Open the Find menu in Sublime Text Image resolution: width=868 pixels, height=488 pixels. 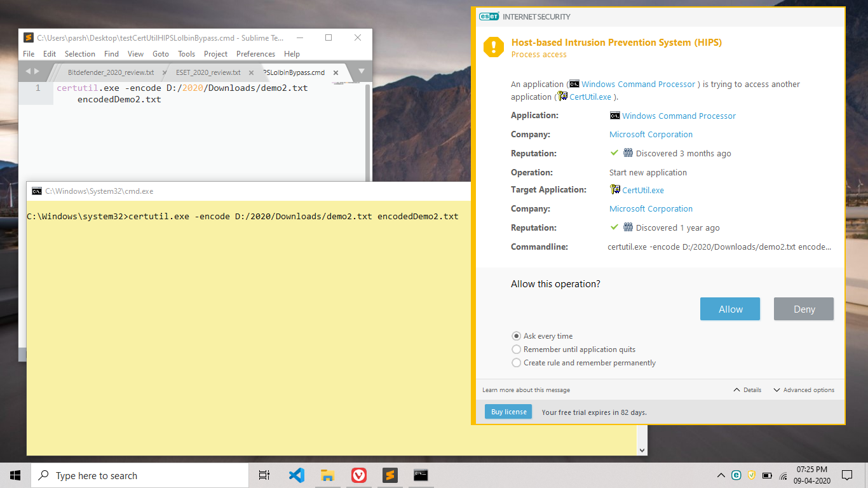[111, 54]
